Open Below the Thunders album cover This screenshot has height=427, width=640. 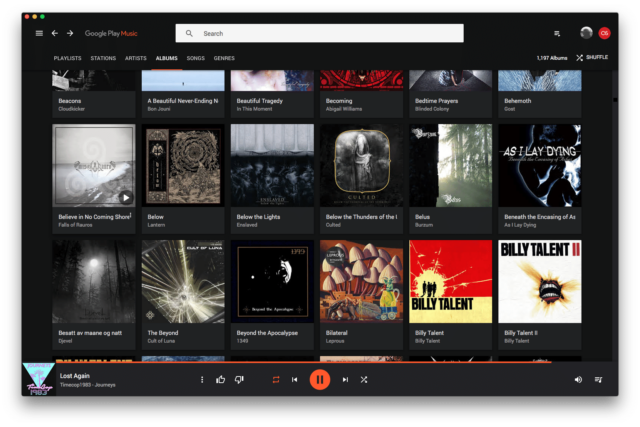tap(361, 165)
